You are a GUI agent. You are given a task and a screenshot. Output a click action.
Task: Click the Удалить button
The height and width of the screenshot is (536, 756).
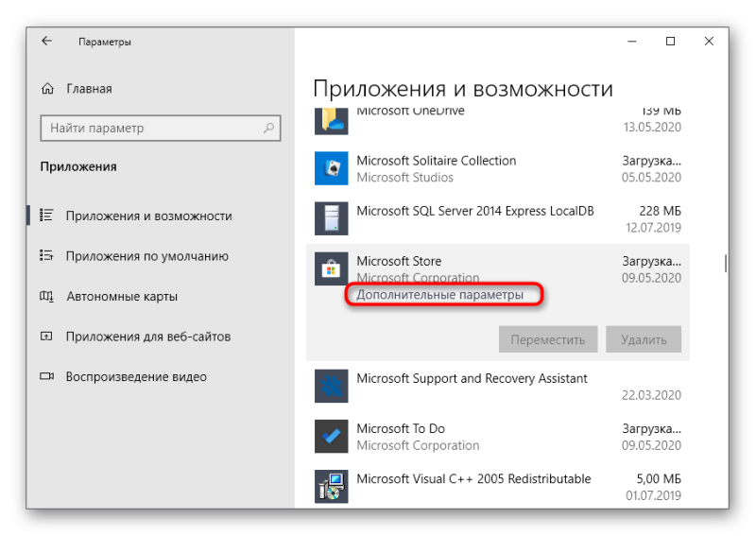tap(644, 339)
